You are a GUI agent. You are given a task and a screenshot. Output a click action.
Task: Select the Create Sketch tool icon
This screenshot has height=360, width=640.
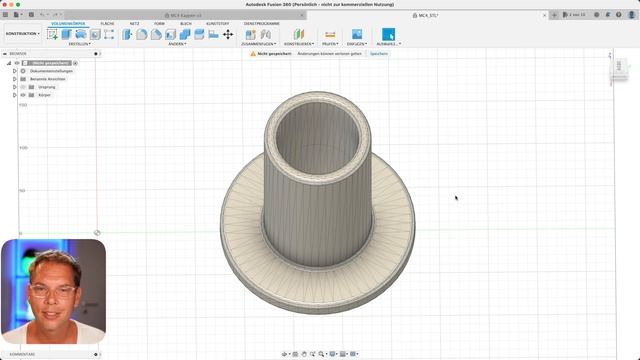(x=52, y=34)
